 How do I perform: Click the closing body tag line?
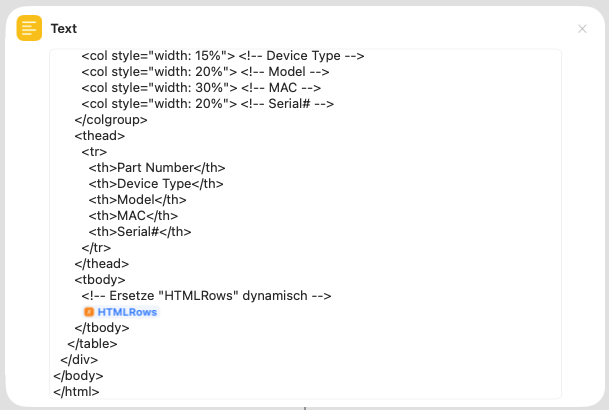pos(78,376)
